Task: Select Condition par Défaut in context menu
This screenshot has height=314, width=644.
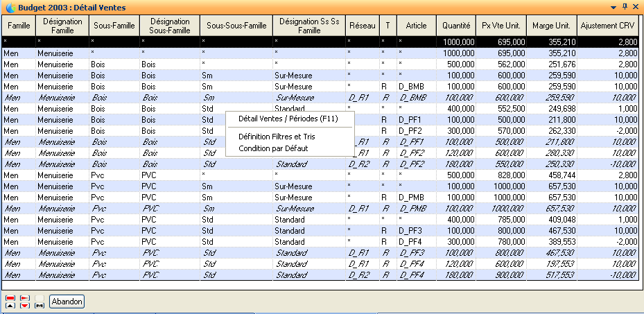Action: (273, 148)
